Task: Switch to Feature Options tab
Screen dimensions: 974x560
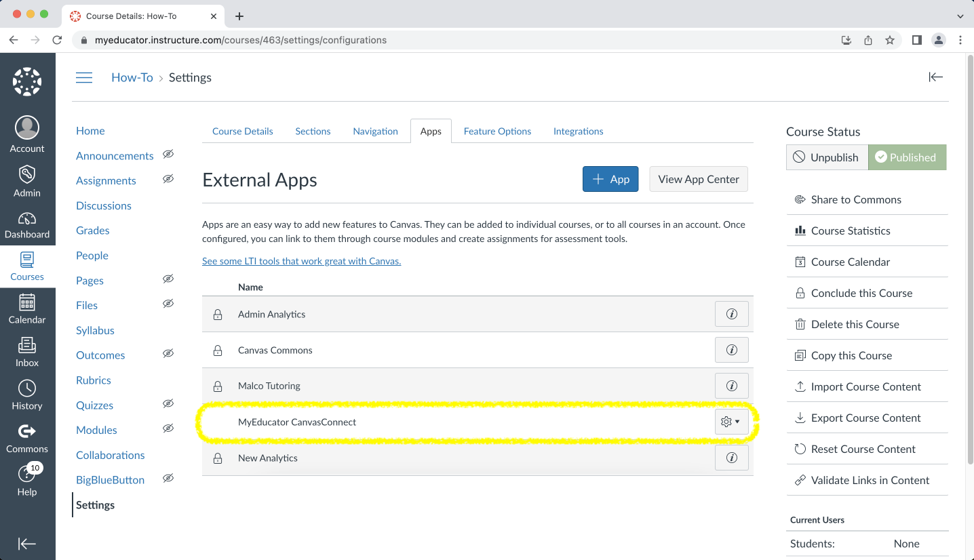Action: [497, 131]
